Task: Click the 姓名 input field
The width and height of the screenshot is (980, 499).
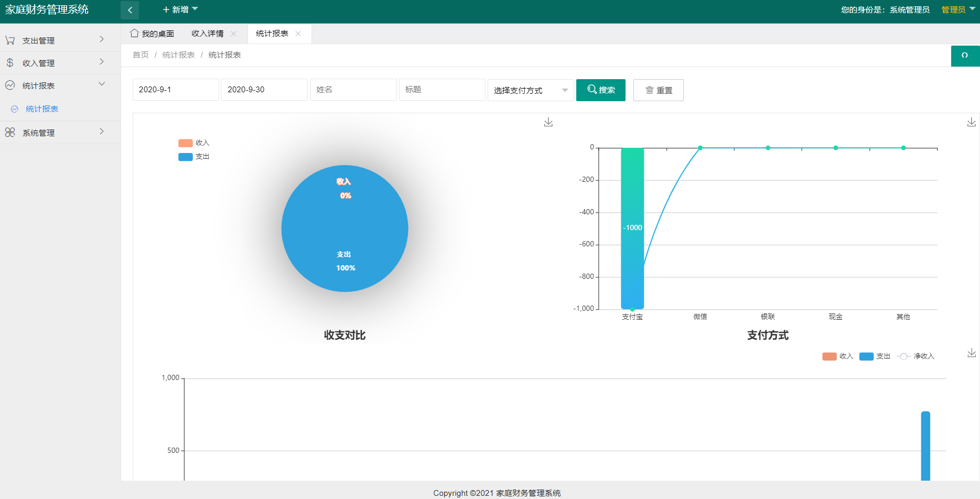Action: (x=353, y=90)
